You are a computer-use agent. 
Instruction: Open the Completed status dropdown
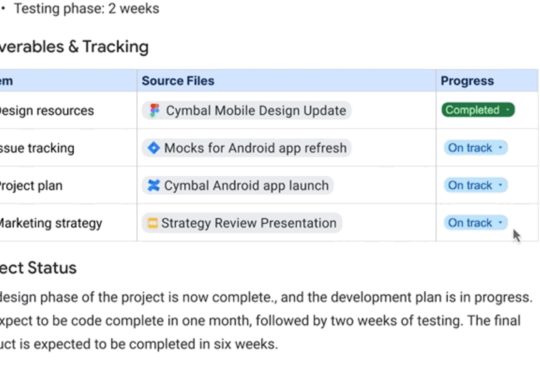(478, 110)
